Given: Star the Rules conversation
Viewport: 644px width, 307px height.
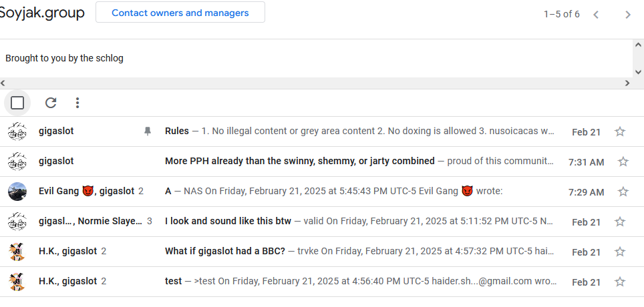Looking at the screenshot, I should point(620,131).
